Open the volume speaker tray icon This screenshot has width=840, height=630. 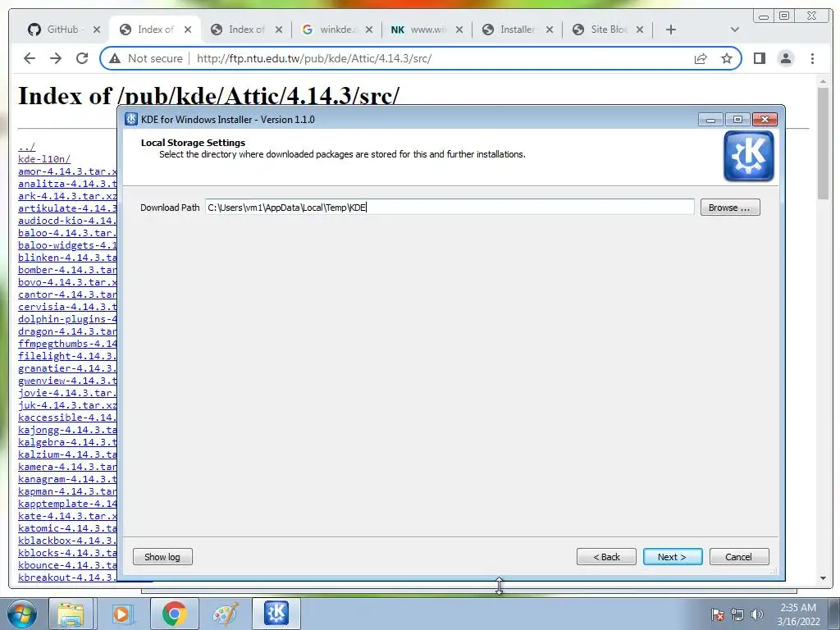[756, 614]
